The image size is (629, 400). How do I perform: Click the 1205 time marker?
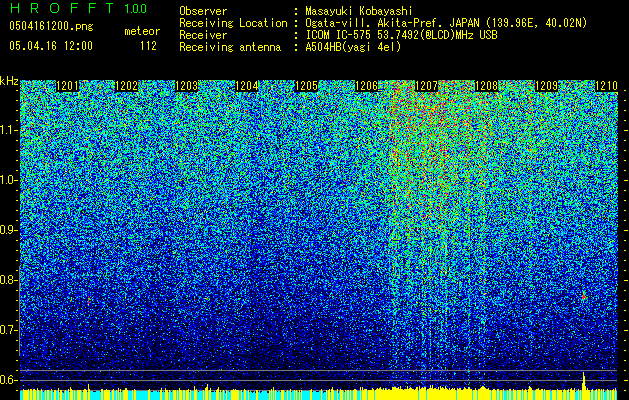(306, 86)
